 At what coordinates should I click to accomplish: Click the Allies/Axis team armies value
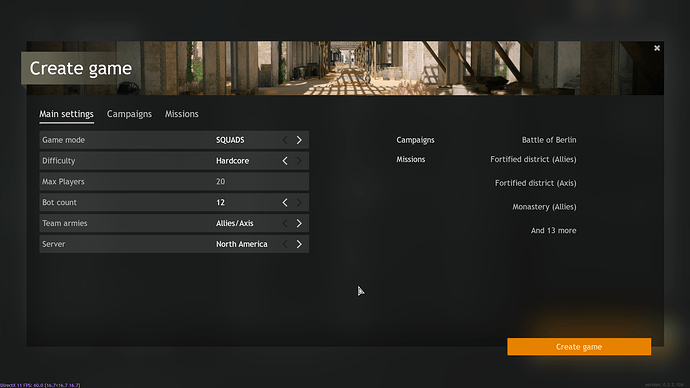coord(235,223)
